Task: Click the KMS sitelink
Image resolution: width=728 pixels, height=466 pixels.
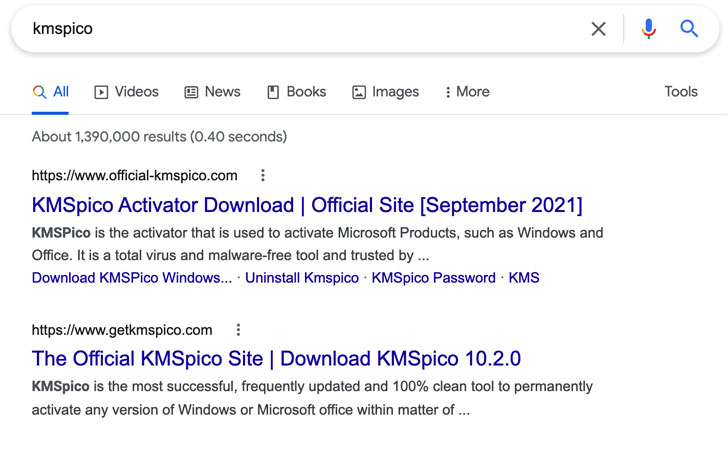Action: [523, 278]
